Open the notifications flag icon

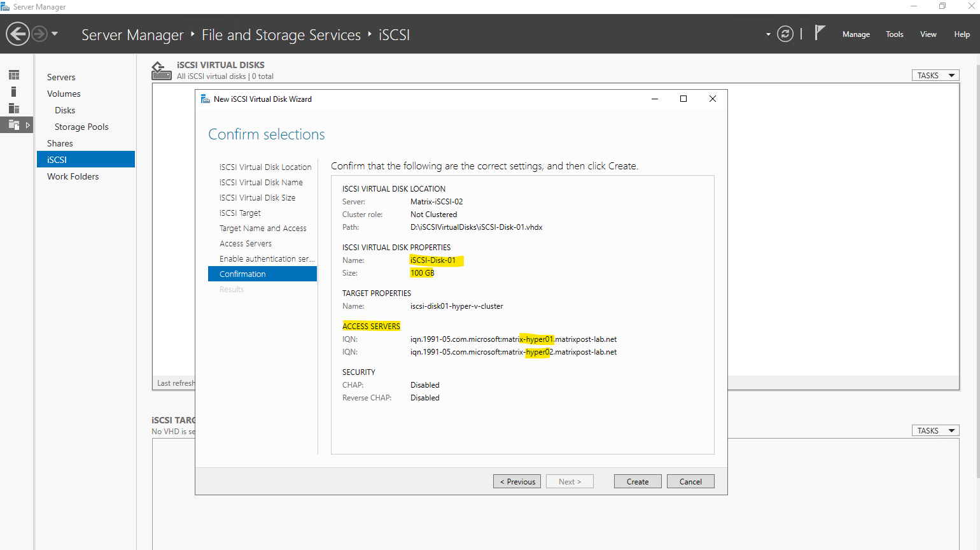click(820, 32)
